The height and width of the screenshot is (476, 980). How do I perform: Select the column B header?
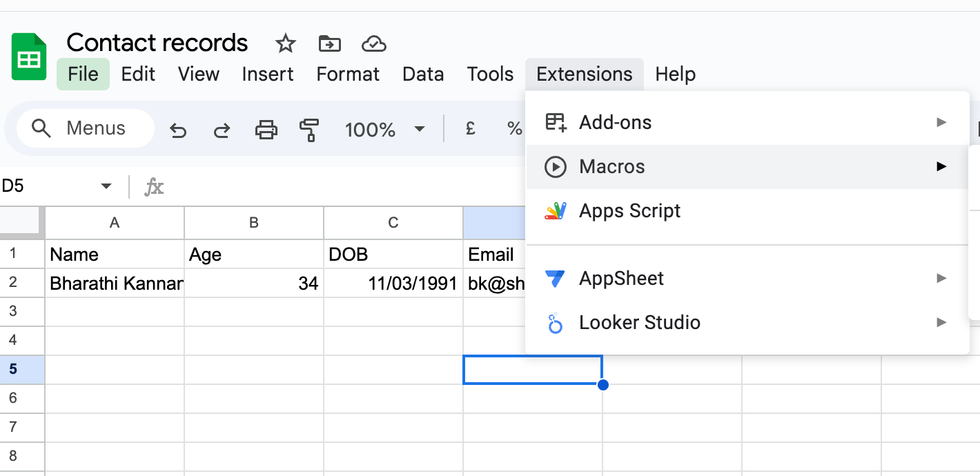coord(254,223)
